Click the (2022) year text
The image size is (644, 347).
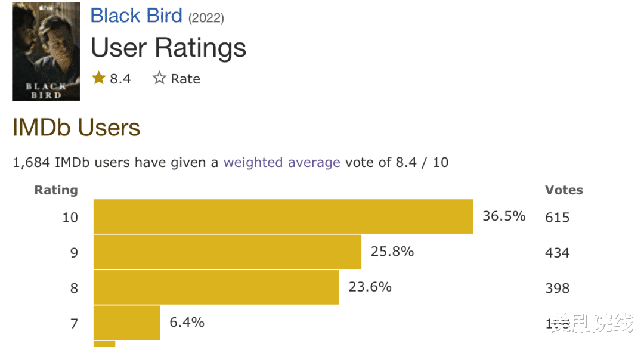tap(206, 18)
